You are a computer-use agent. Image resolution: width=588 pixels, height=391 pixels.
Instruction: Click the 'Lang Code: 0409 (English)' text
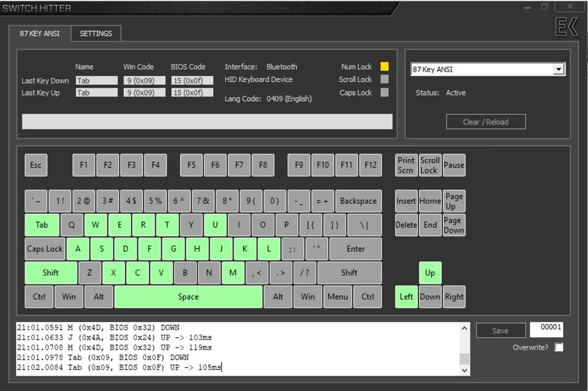pyautogui.click(x=268, y=99)
